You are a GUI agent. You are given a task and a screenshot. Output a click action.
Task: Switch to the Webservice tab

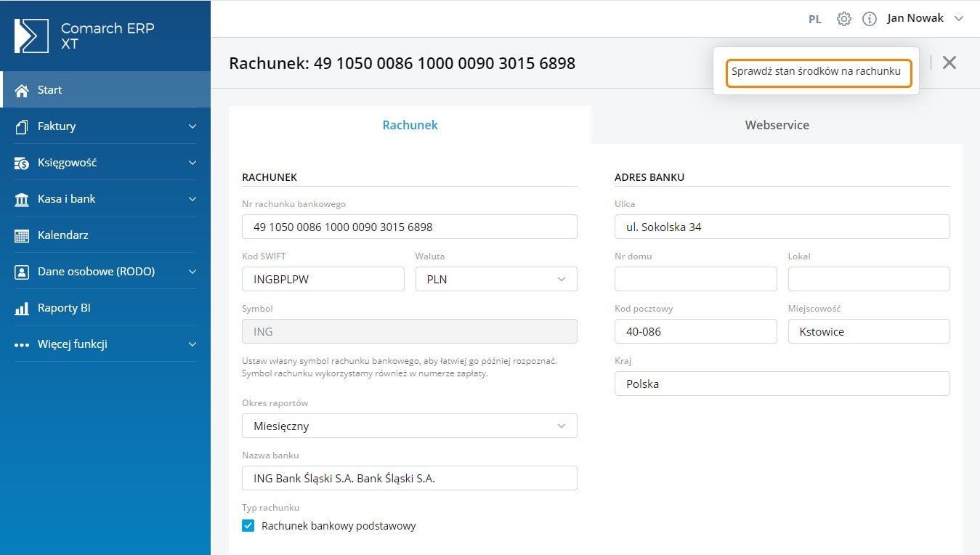tap(777, 125)
